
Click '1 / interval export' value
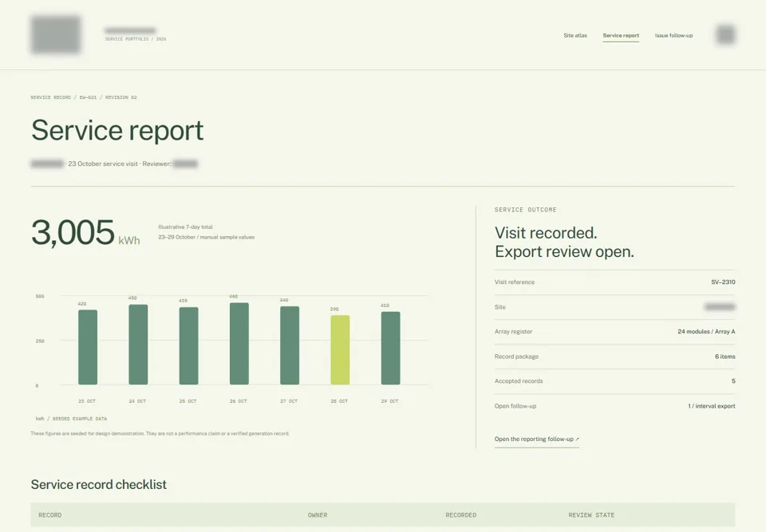711,406
